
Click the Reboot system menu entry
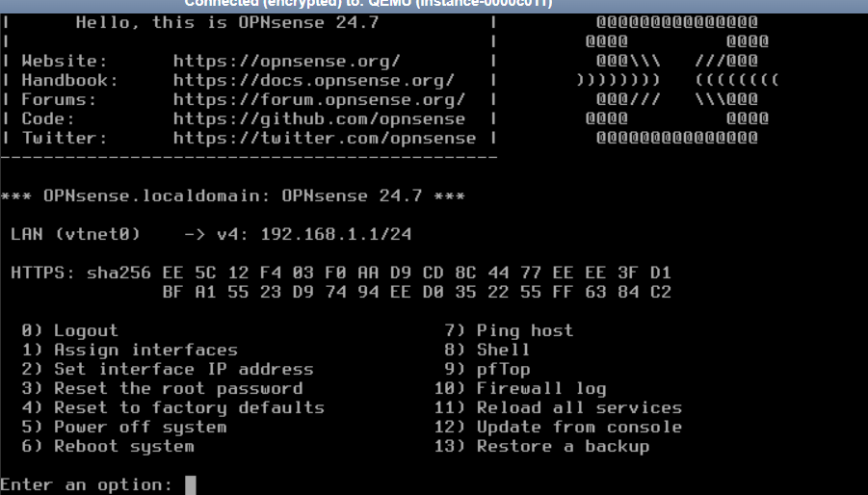123,446
